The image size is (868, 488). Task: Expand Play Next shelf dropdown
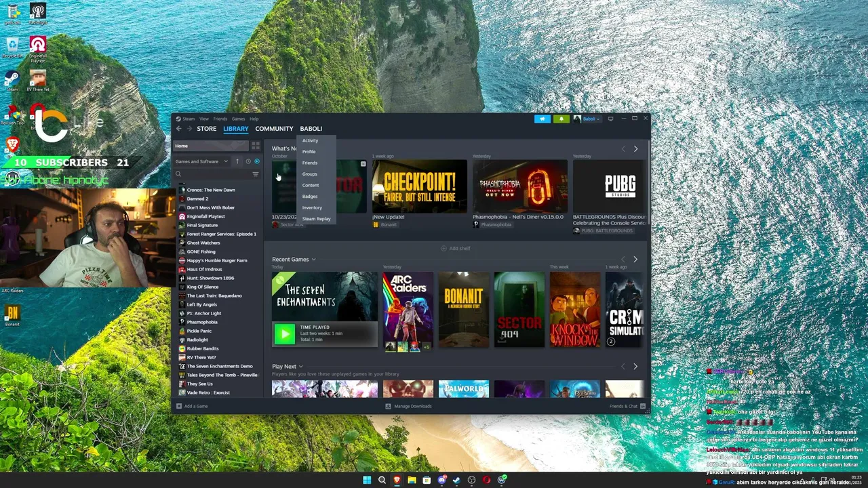coord(300,366)
